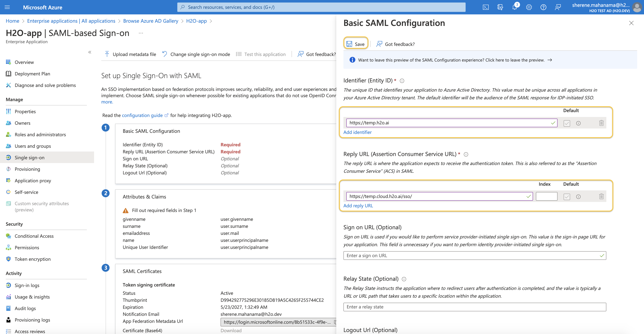Close the Basic SAML Configuration panel
Screen dimensions: 644x334
(631, 23)
